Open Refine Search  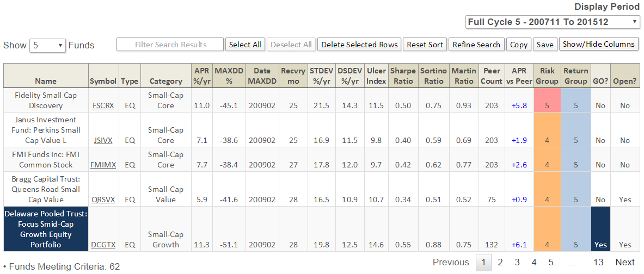pyautogui.click(x=476, y=45)
